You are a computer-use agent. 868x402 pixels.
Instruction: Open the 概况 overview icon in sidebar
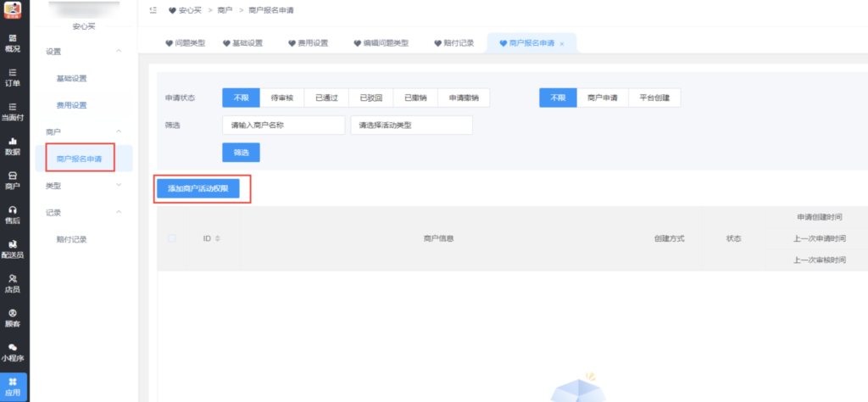(12, 43)
